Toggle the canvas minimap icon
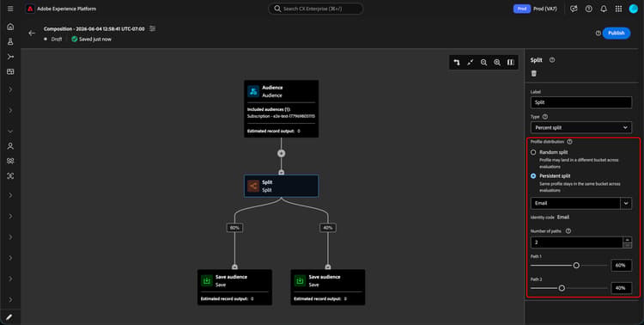Viewport: 644px width, 325px height. [x=511, y=62]
